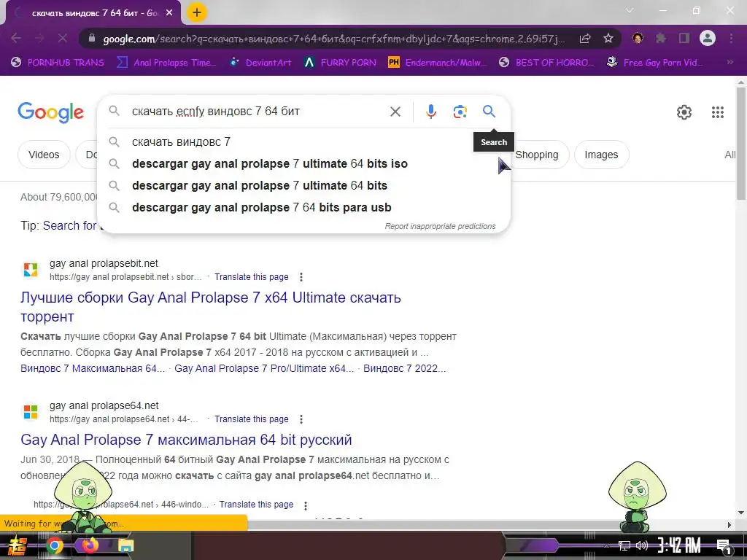Open the PORNHUB TRANS bookmark
This screenshot has height=560, width=747.
pos(57,63)
